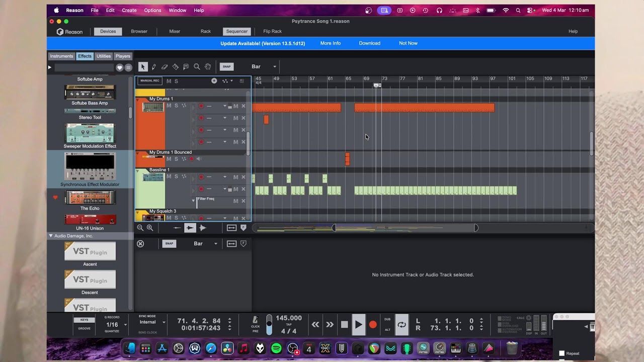The height and width of the screenshot is (362, 644).
Task: Stop playback
Action: coord(345,325)
